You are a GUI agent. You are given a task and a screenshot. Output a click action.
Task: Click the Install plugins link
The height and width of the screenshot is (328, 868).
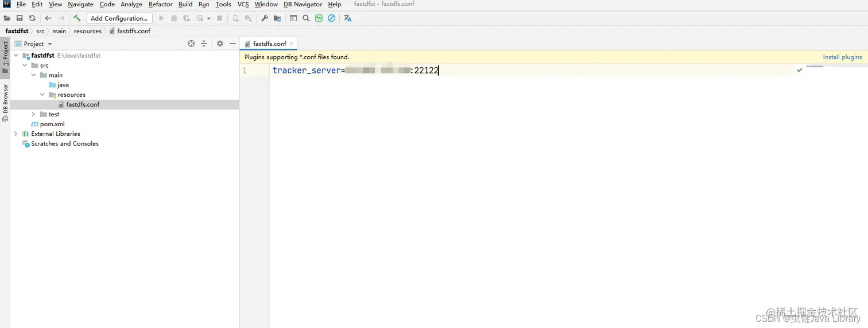coord(842,57)
